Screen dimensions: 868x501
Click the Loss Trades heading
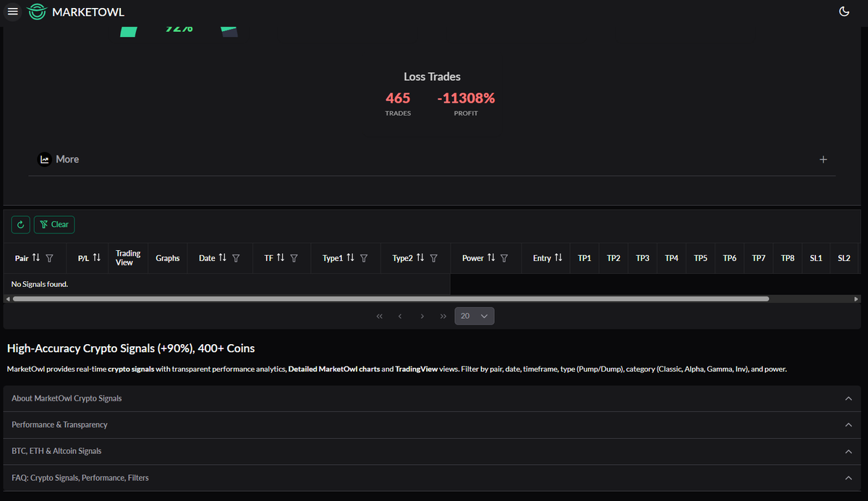[432, 77]
